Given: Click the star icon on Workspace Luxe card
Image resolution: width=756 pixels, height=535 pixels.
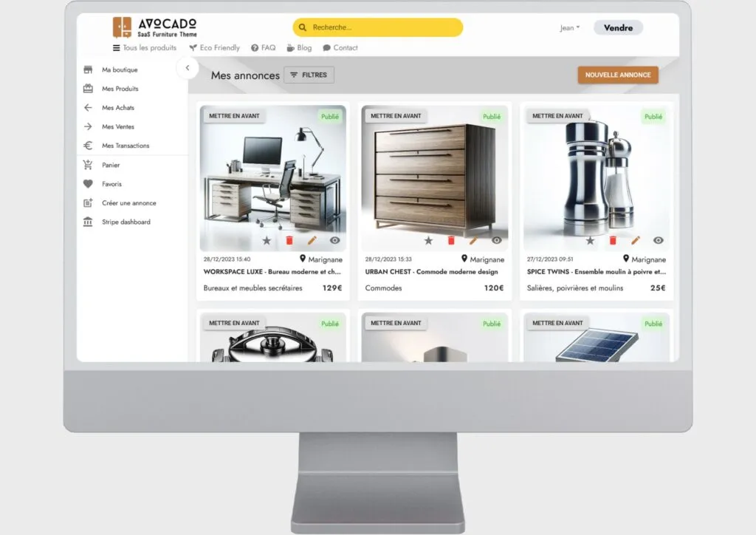Looking at the screenshot, I should [267, 241].
